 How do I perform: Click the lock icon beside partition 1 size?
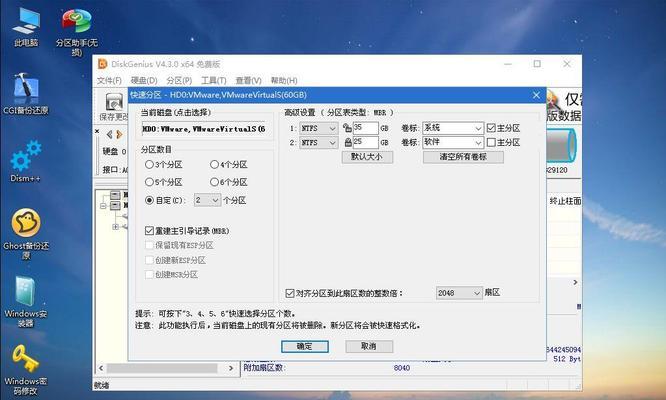347,128
